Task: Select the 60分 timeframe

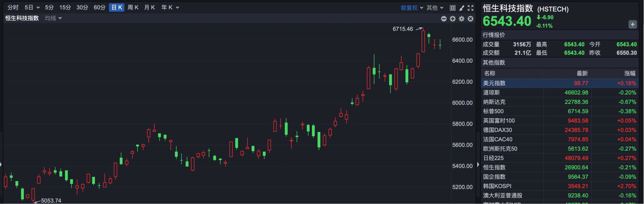Action: [x=99, y=7]
